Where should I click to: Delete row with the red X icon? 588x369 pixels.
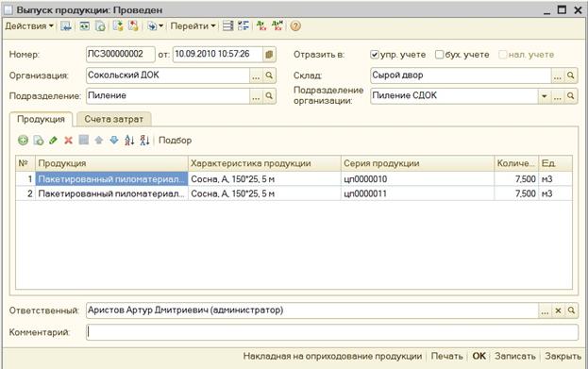68,141
